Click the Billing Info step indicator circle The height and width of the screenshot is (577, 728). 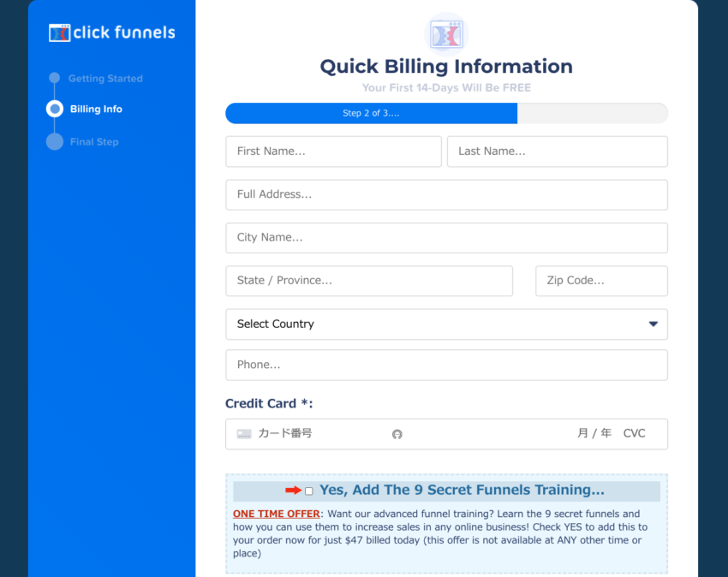tap(54, 109)
